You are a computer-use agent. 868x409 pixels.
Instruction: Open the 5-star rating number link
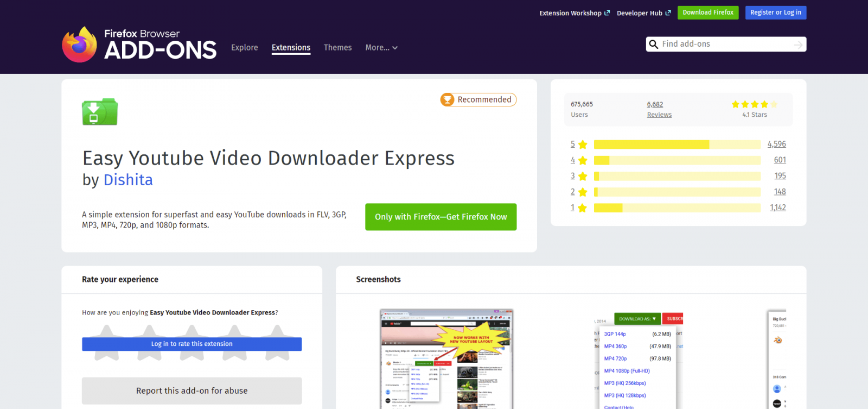(x=573, y=144)
